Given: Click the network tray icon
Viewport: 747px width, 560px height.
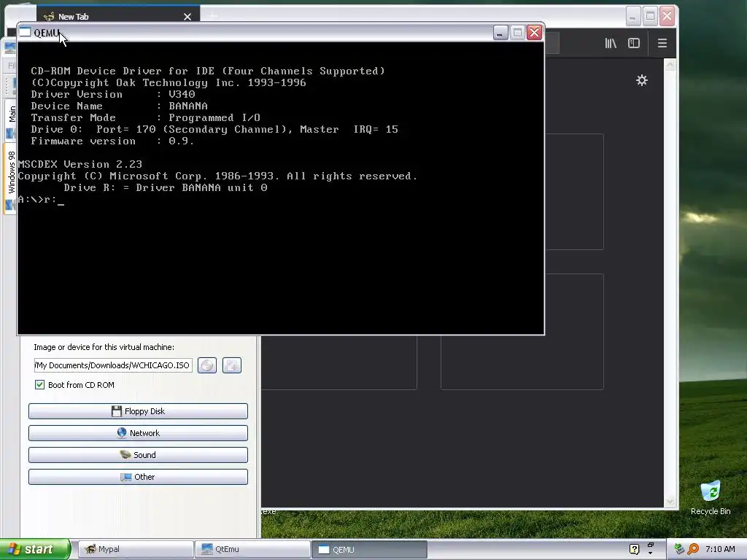Looking at the screenshot, I should 679,549.
